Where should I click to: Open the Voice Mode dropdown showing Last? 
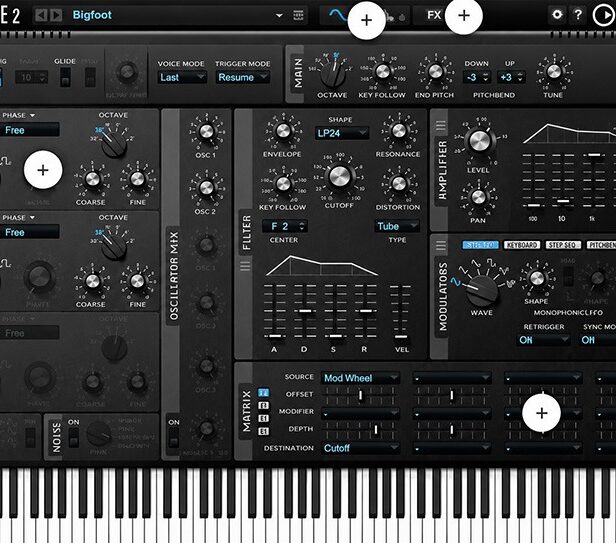182,77
